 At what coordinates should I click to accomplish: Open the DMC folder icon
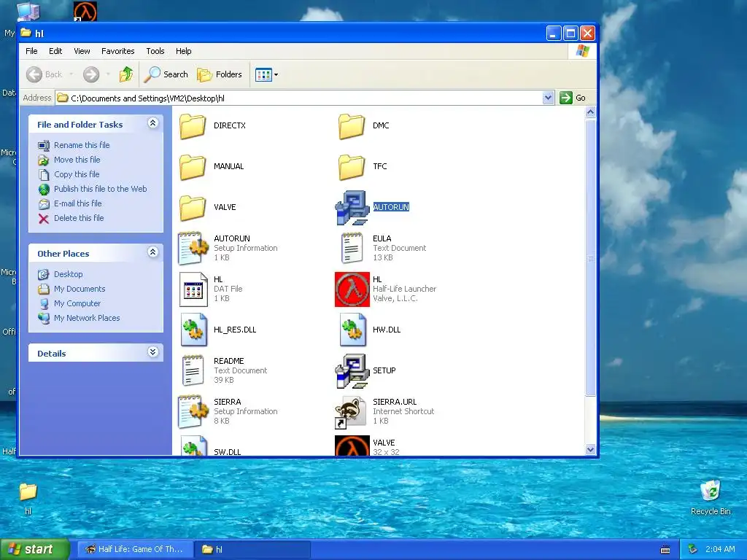coord(352,126)
